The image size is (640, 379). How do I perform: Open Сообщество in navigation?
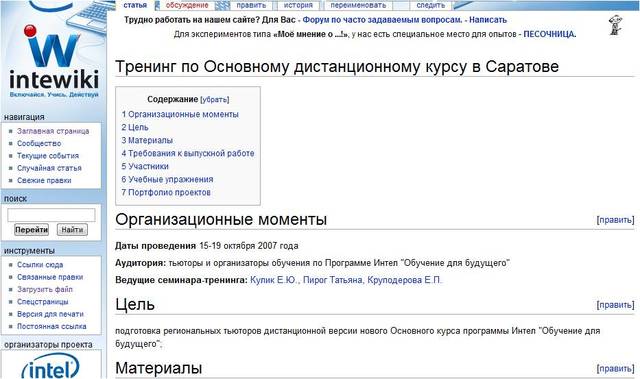coord(39,143)
